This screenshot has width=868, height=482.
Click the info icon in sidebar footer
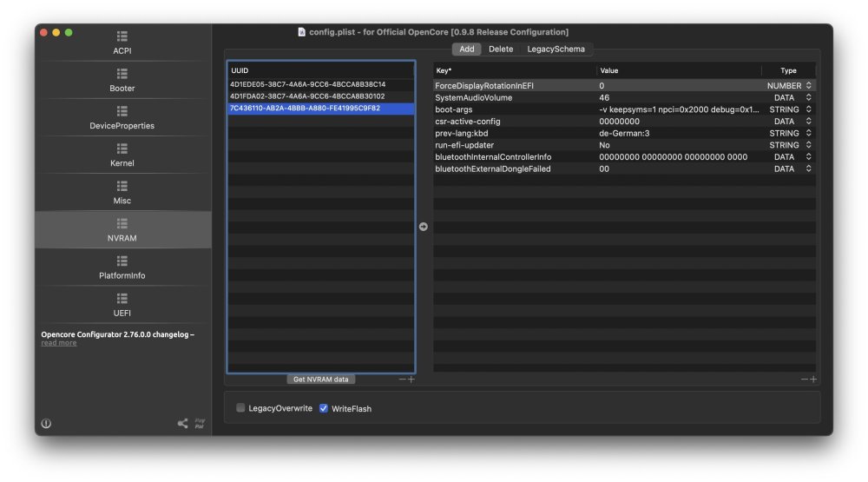46,423
